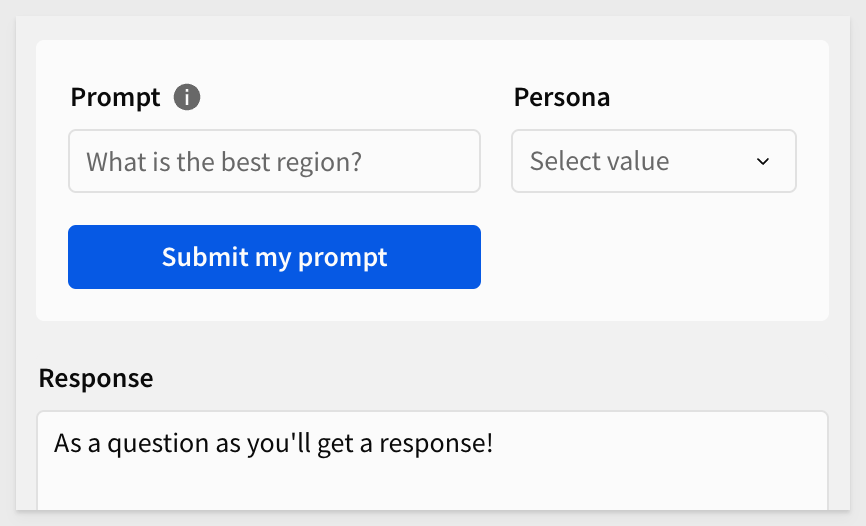Show the Prompt tooltip via info icon
Image resolution: width=866 pixels, height=526 pixels.
187,97
